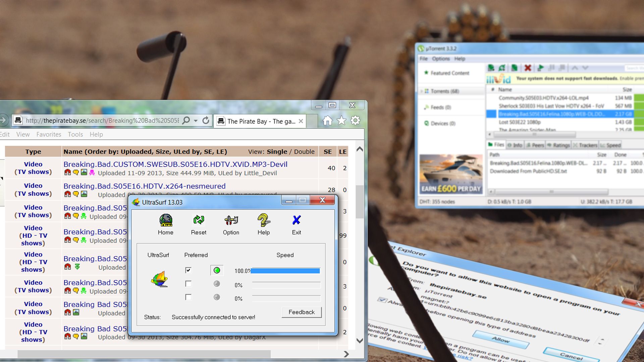The height and width of the screenshot is (362, 644).
Task: Open the UltraSurf Option settings
Action: 231,224
